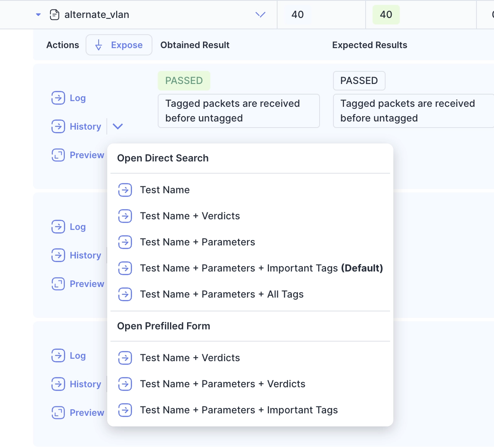Click the History icon in first result row

coord(58,126)
